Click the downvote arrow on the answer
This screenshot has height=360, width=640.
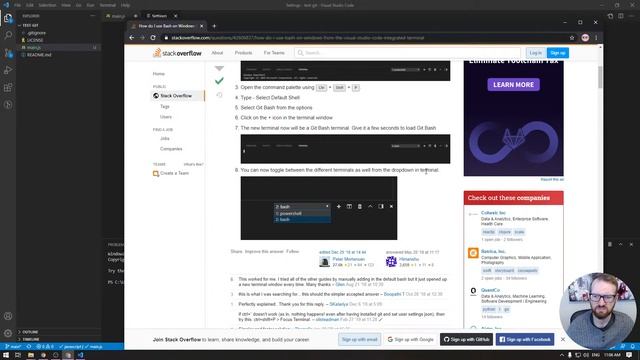tap(219, 68)
